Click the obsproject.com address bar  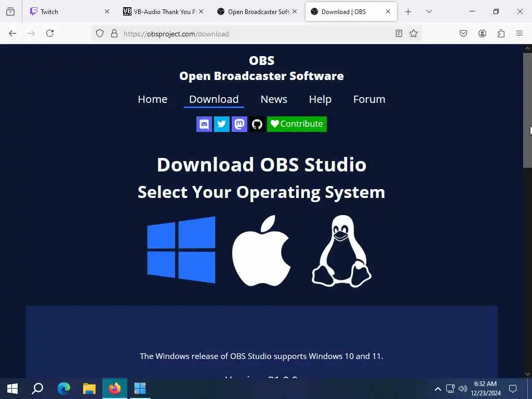(256, 34)
